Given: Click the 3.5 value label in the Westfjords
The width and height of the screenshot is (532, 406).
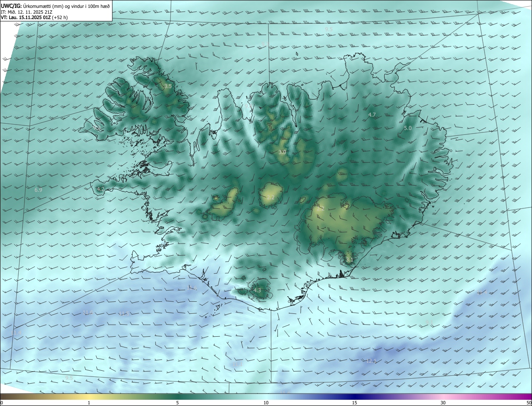Looking at the screenshot, I should coord(168,86).
